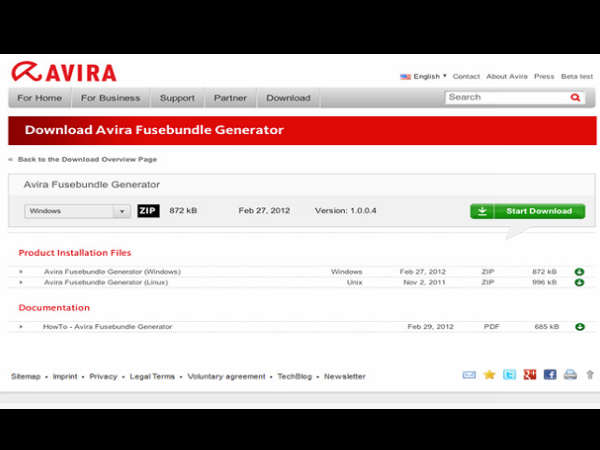The image size is (600, 450).
Task: Open the TechBlog footer link
Action: pyautogui.click(x=295, y=377)
